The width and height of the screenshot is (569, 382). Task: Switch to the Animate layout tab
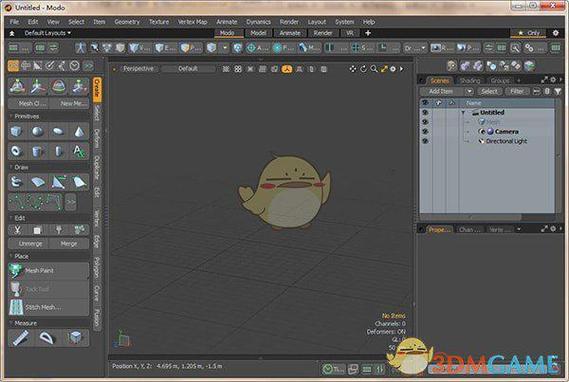coord(290,33)
